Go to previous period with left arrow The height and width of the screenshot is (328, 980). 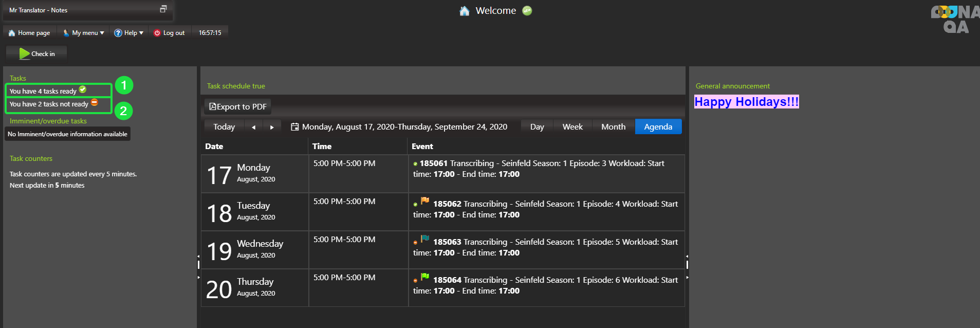(x=253, y=127)
